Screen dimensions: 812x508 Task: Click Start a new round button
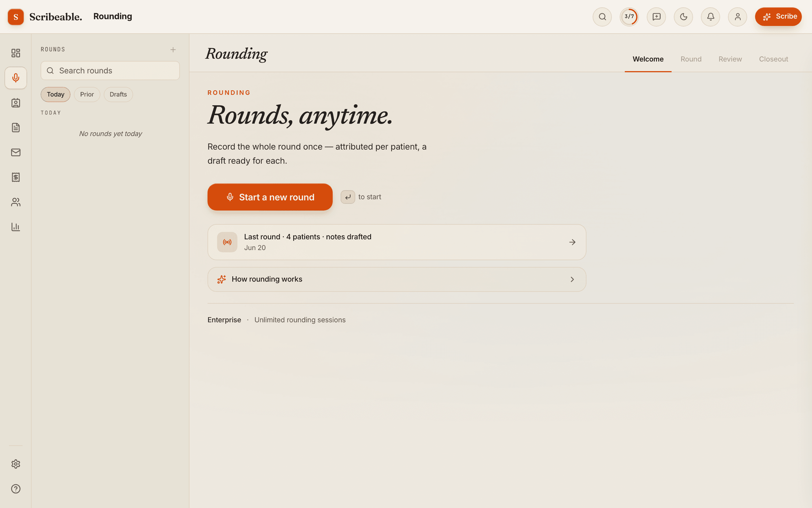coord(270,197)
